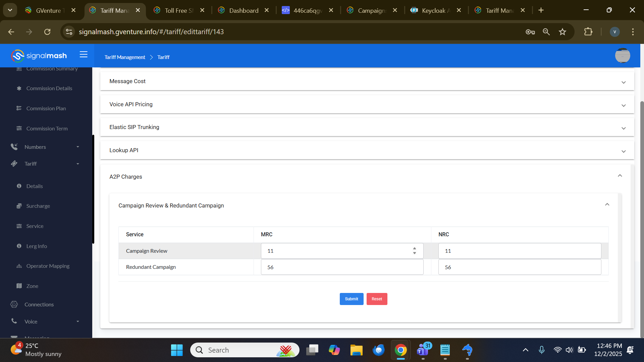644x362 pixels.
Task: Open browser extensions puzzle icon
Action: point(588,32)
